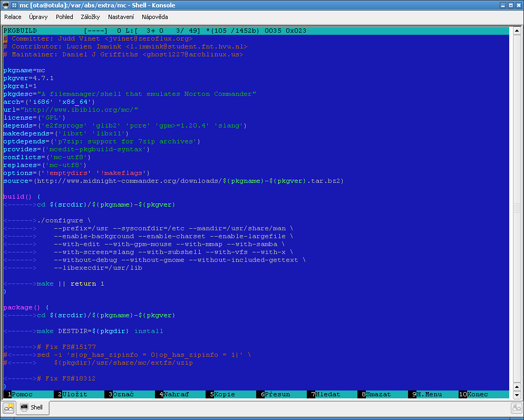Click the --libexecdir=/usr/lib line
The width and height of the screenshot is (524, 420).
click(98, 268)
